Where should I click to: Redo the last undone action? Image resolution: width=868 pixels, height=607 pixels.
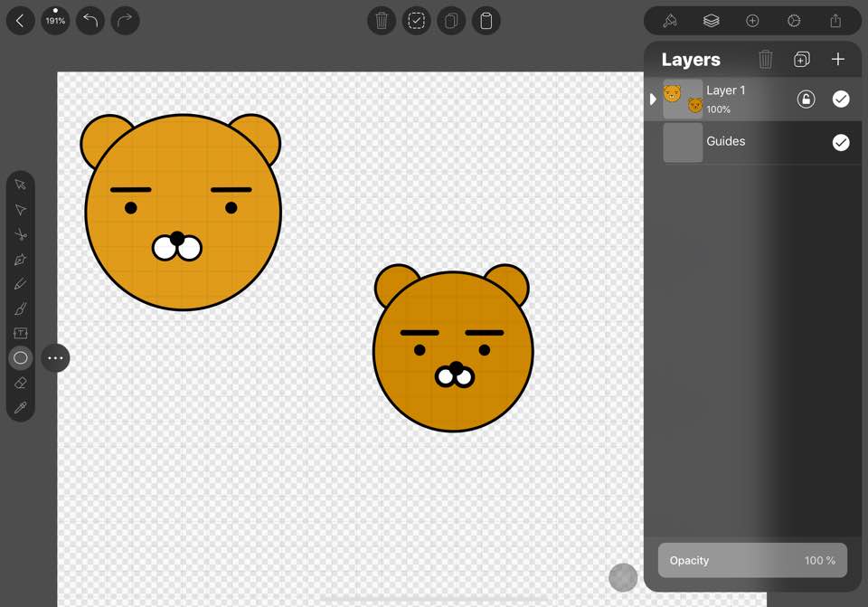click(x=125, y=21)
